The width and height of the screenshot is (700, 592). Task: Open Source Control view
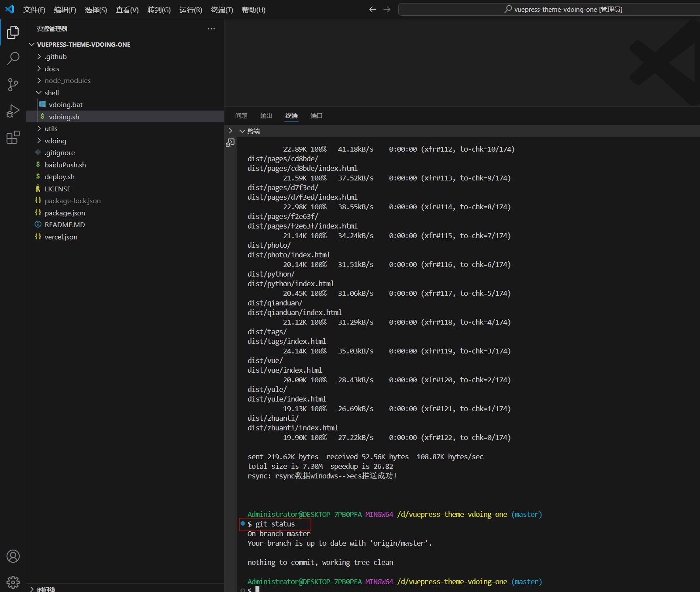(x=13, y=85)
